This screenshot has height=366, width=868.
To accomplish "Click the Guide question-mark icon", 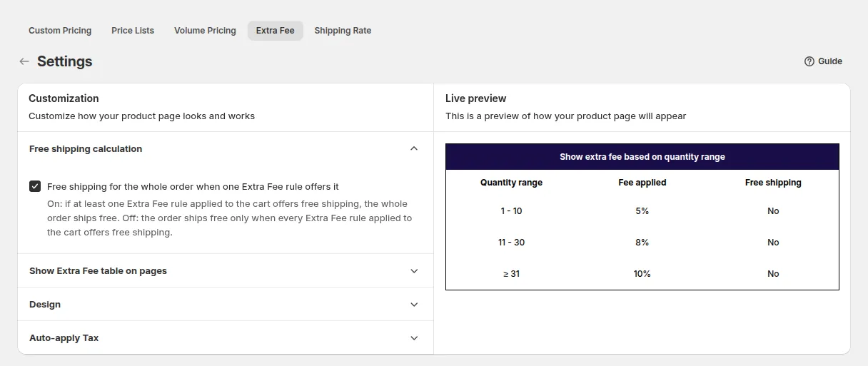I will pos(809,61).
